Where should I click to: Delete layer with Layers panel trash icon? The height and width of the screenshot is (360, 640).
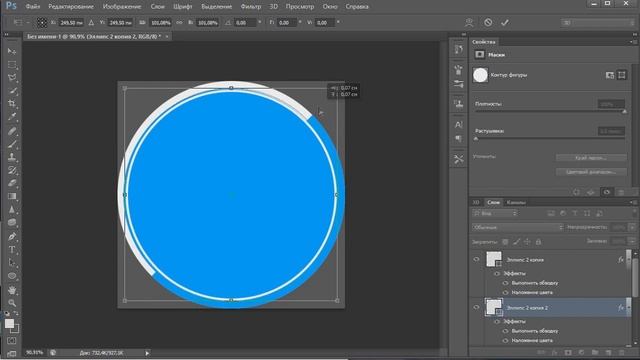(622, 352)
